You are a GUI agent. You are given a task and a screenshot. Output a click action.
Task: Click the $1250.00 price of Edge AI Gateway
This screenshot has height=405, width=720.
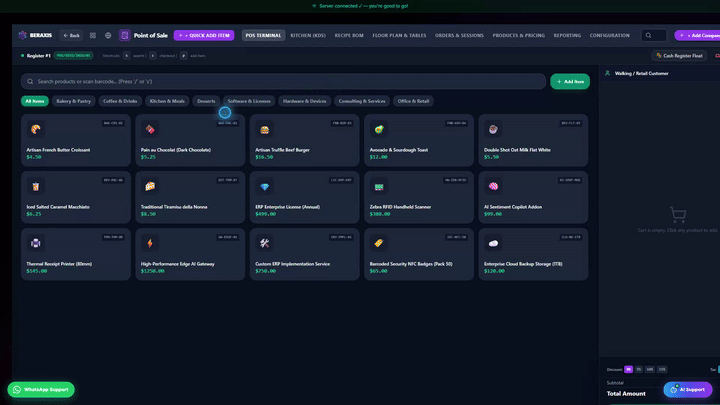(152, 271)
